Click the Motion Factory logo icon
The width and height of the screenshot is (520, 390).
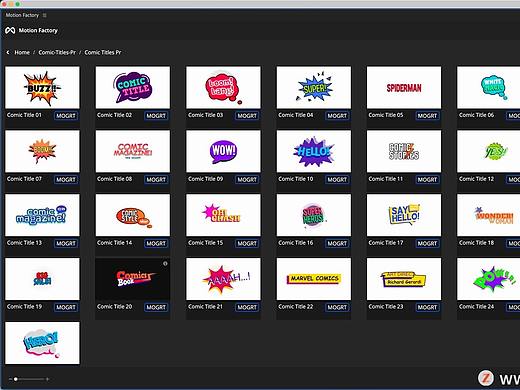point(10,31)
